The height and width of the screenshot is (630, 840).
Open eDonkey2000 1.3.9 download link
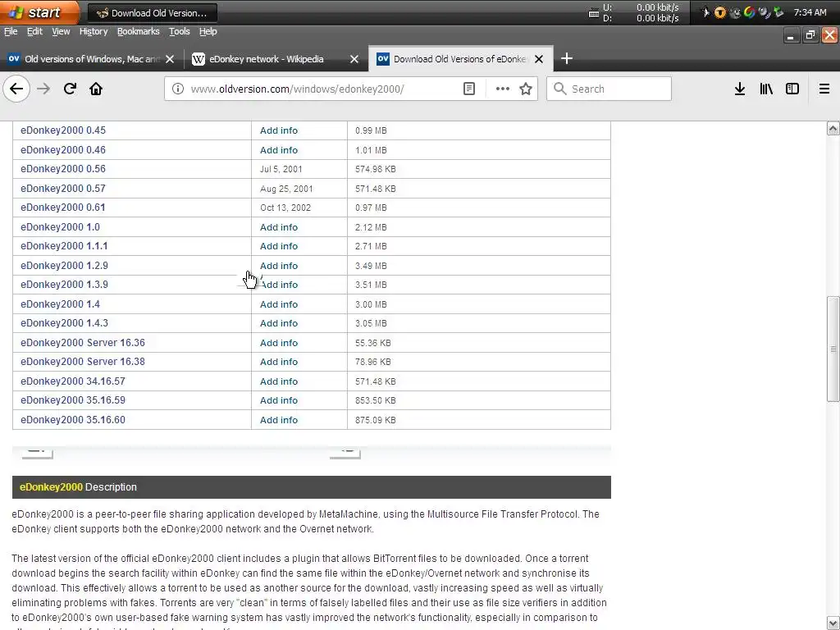click(64, 285)
